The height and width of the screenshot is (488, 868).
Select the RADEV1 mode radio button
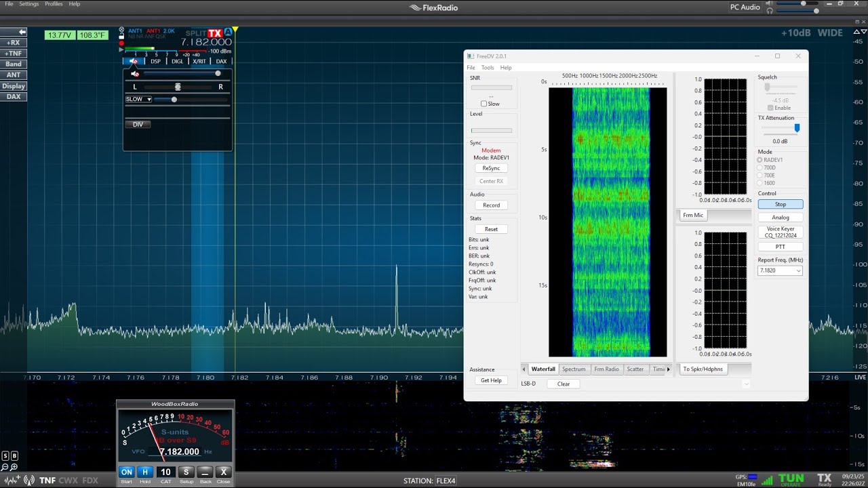(x=760, y=160)
